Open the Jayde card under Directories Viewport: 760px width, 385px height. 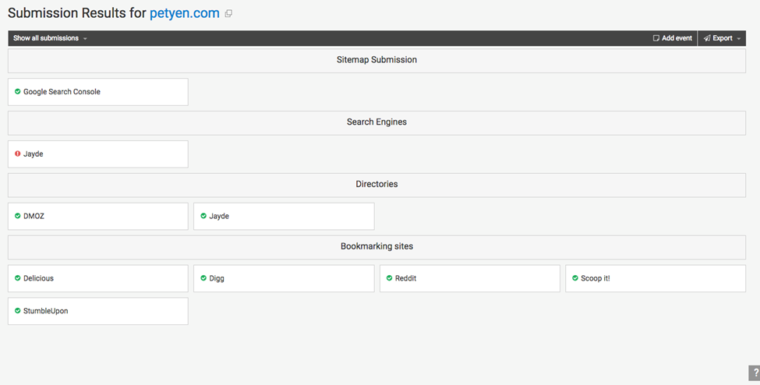pos(284,216)
